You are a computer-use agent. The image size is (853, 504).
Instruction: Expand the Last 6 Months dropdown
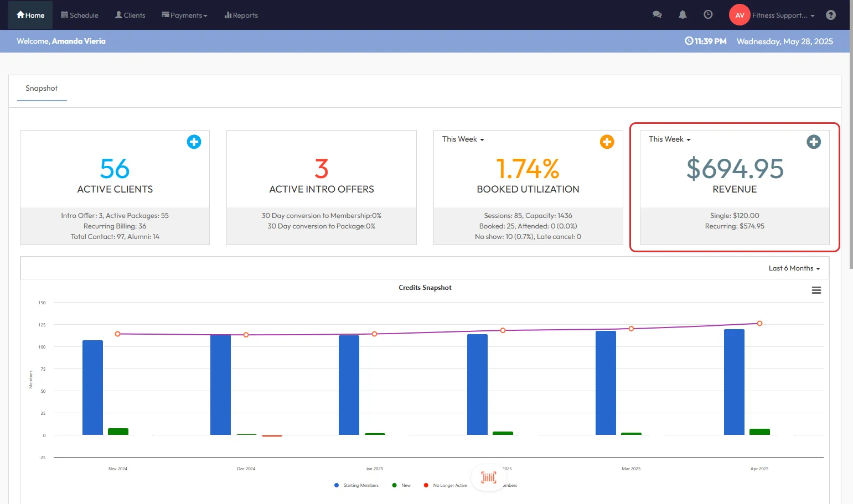794,268
